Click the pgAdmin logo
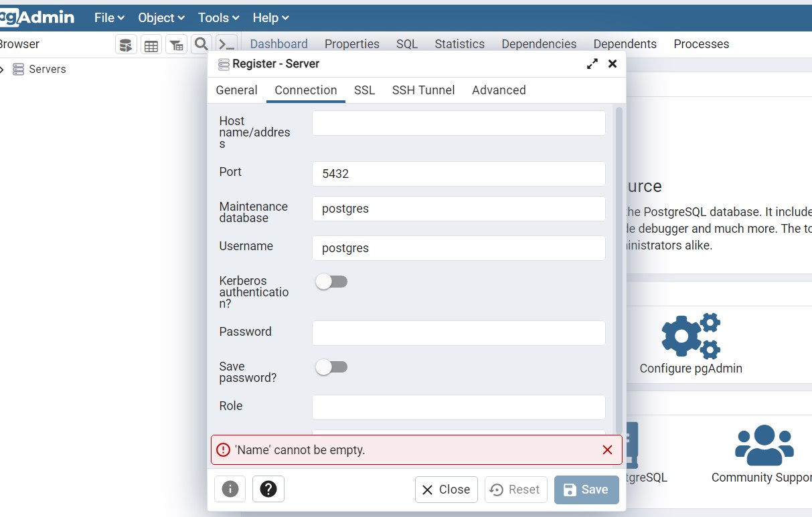This screenshot has width=812, height=517. click(37, 17)
